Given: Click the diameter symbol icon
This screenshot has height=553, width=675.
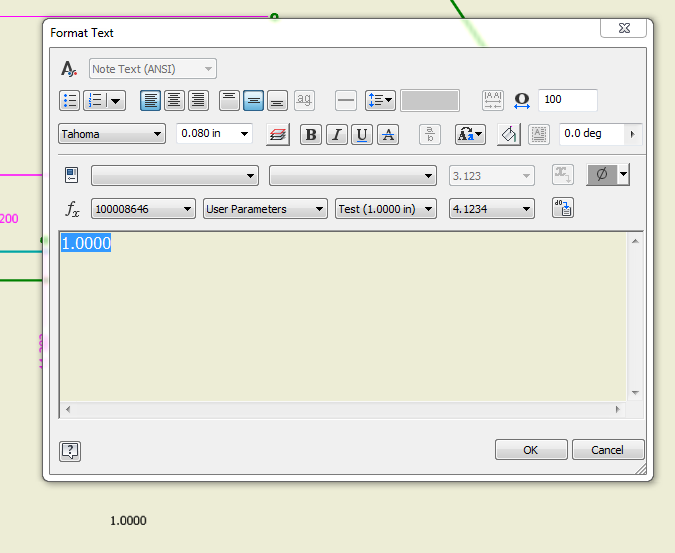Looking at the screenshot, I should tap(602, 174).
